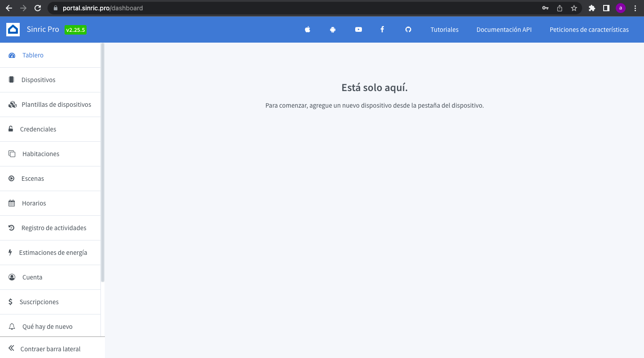Click the browser extensions puzzle icon

tap(592, 8)
